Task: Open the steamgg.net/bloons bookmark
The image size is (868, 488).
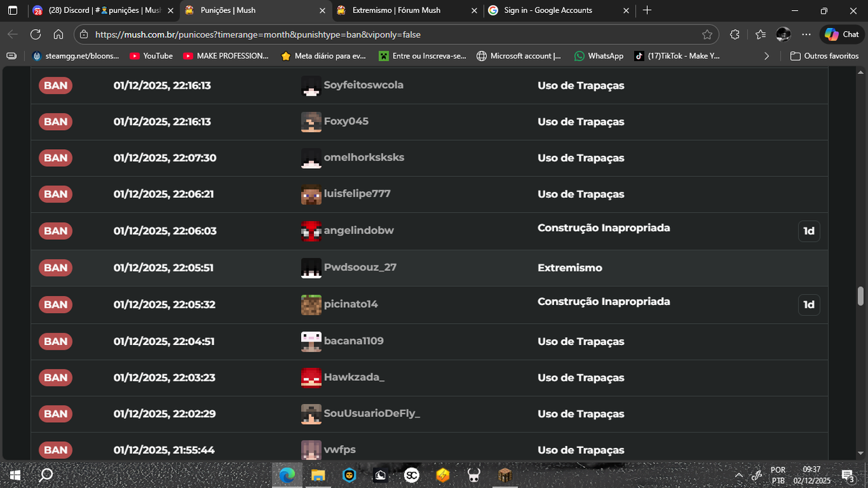Action: (x=75, y=56)
